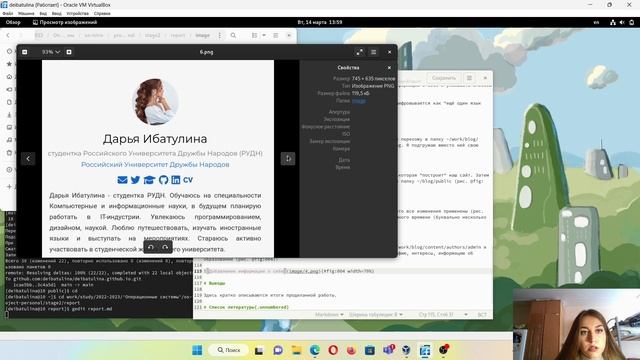Enter fullscreen mode in image viewer

point(359,52)
